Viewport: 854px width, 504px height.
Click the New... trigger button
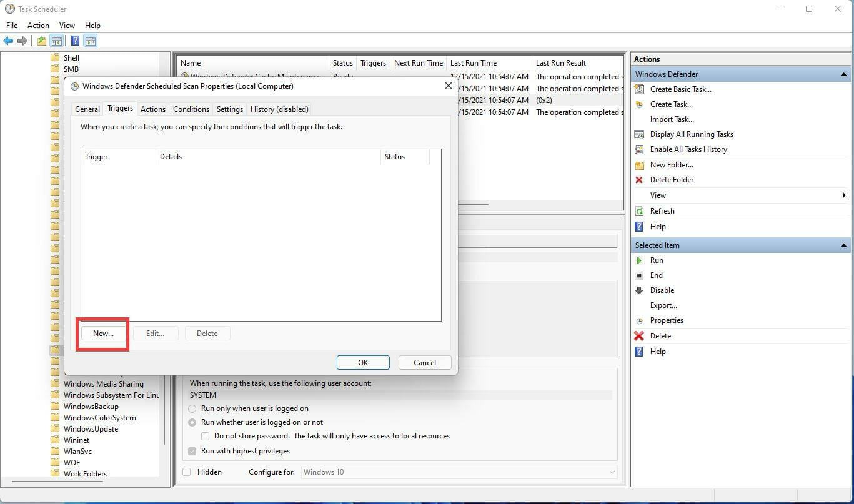point(103,334)
